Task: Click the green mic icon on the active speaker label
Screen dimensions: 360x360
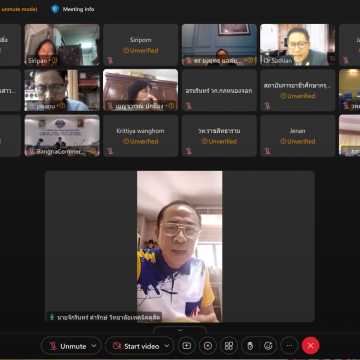Action: tap(52, 317)
